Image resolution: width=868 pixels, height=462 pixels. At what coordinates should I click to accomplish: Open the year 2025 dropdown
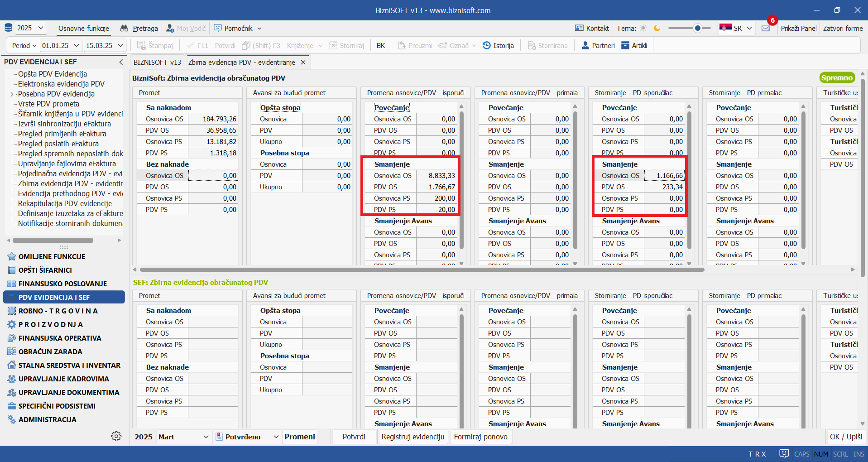(x=31, y=28)
